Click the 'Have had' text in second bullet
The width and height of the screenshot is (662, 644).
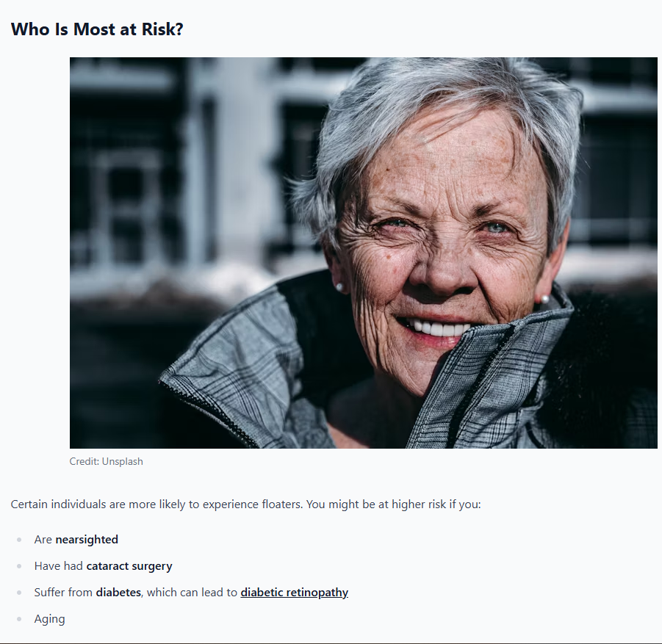[58, 566]
